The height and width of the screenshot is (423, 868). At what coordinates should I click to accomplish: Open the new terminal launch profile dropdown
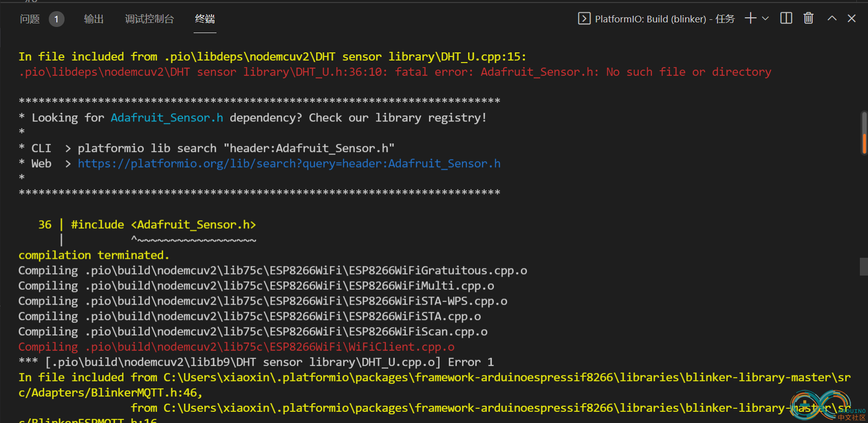click(x=765, y=18)
